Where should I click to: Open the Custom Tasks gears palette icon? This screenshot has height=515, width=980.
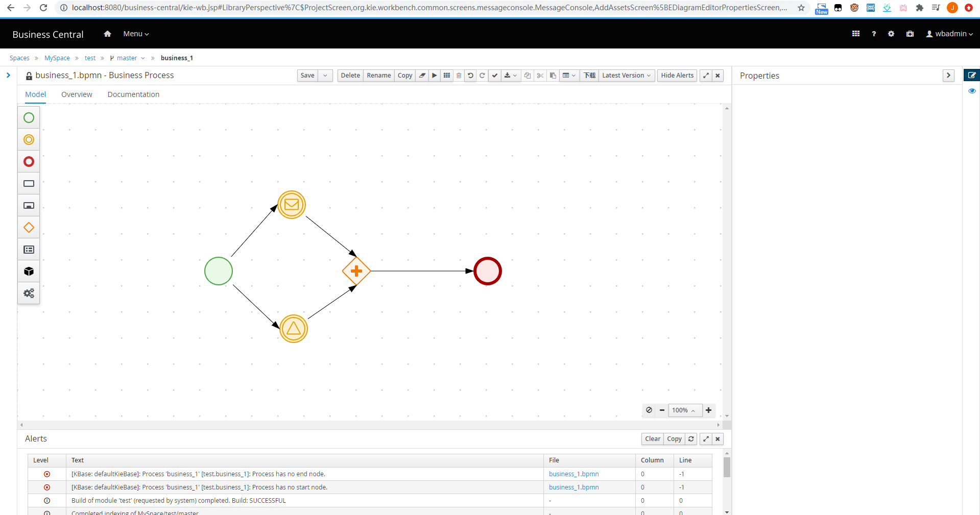pos(29,293)
